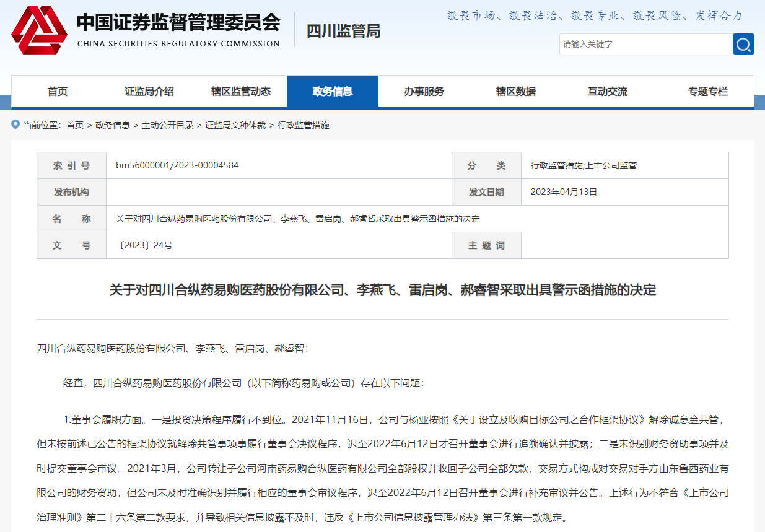The width and height of the screenshot is (765, 532).
Task: Click the 文号 table header cell
Action: [72, 245]
